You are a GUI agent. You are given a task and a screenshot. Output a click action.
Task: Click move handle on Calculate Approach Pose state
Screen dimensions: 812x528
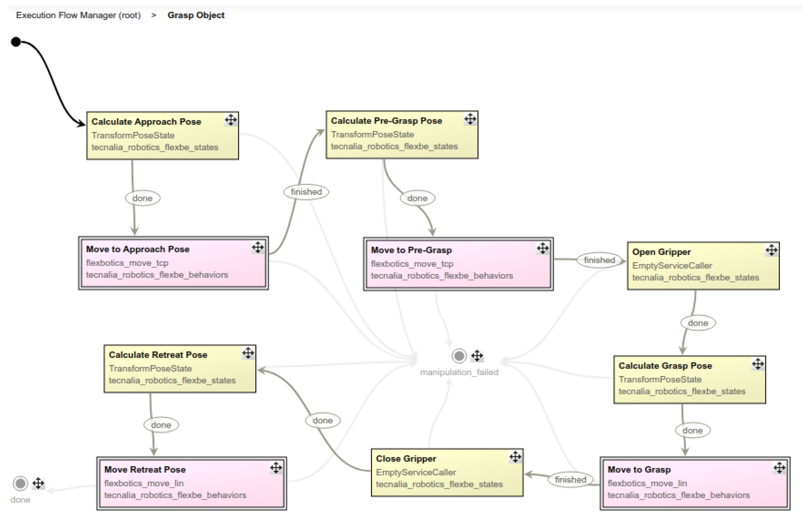tap(231, 120)
